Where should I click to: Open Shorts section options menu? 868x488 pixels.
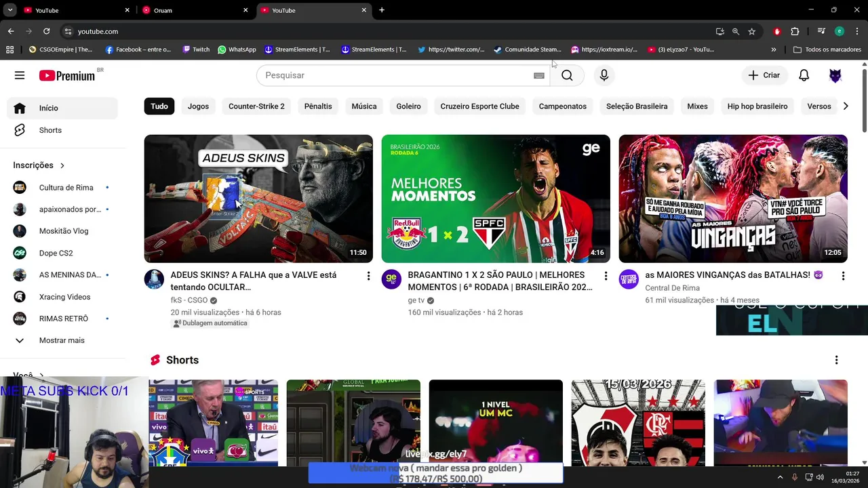[x=836, y=360]
